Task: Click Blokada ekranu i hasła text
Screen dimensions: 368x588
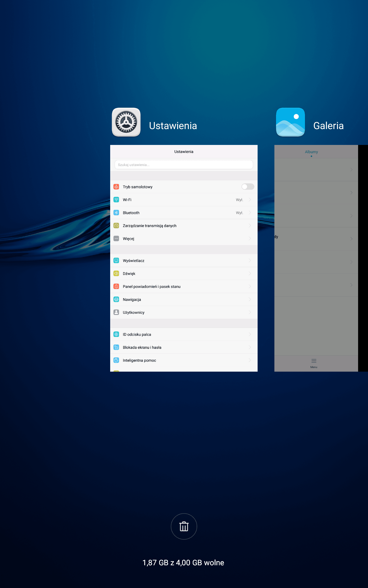Action: click(142, 348)
